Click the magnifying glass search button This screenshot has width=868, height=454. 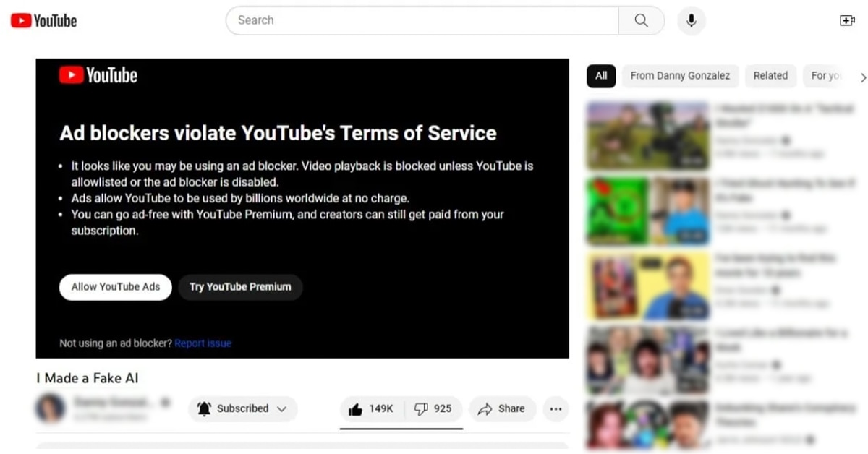pos(642,20)
